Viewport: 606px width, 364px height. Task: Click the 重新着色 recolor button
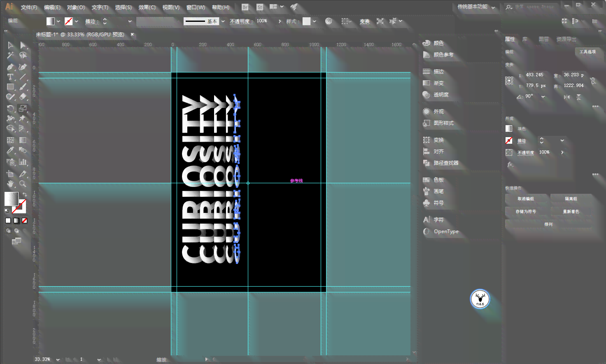click(x=571, y=212)
